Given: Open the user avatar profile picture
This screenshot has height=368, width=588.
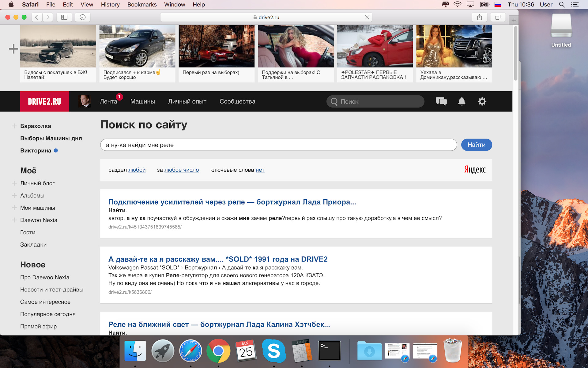Looking at the screenshot, I should pyautogui.click(x=84, y=102).
